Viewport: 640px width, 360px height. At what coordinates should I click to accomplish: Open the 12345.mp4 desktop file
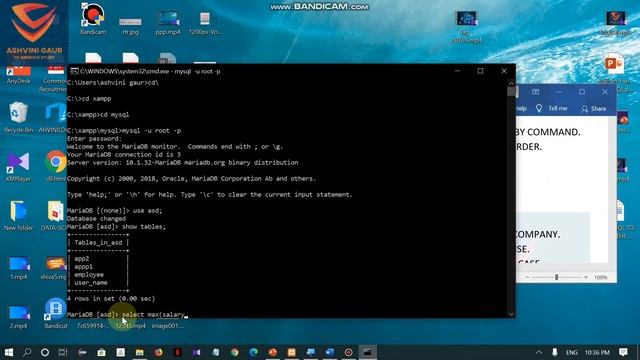(x=131, y=326)
